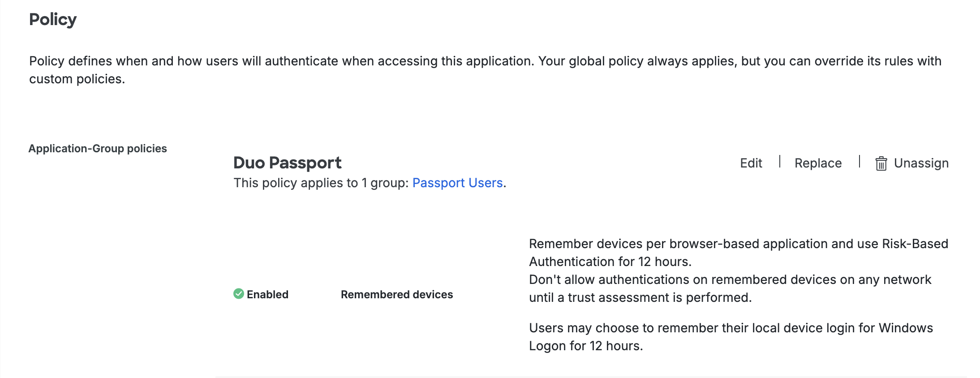Click the Policy page heading
This screenshot has width=980, height=378.
[x=52, y=19]
